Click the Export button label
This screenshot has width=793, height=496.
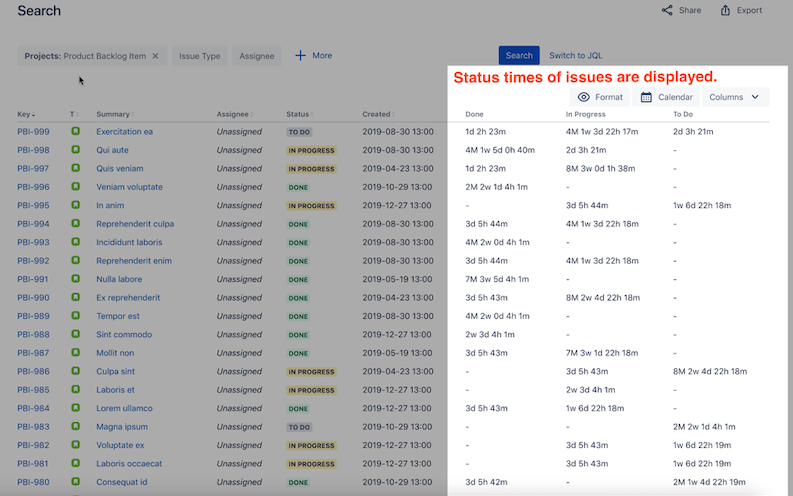[x=750, y=10]
